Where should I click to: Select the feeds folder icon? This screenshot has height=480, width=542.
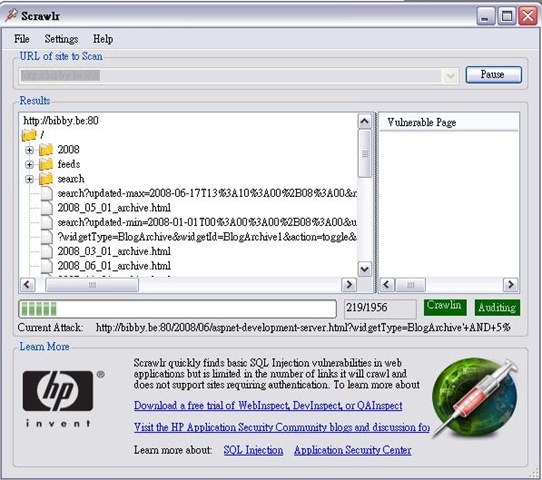(x=46, y=164)
